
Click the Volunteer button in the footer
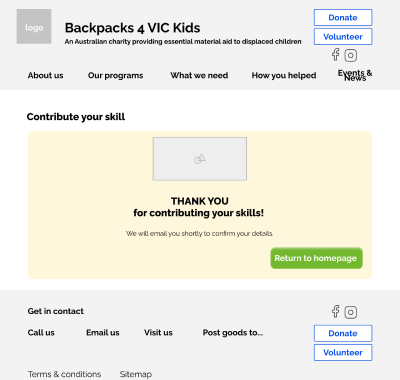[x=343, y=353]
